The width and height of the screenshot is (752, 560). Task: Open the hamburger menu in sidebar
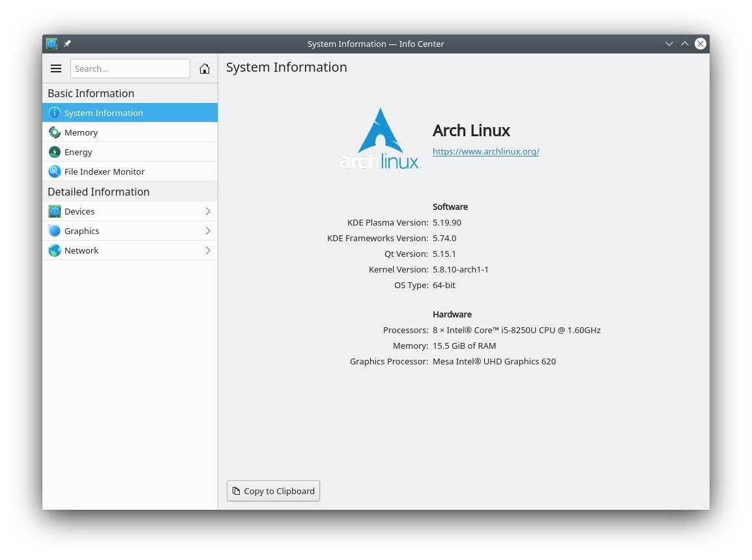[x=56, y=68]
